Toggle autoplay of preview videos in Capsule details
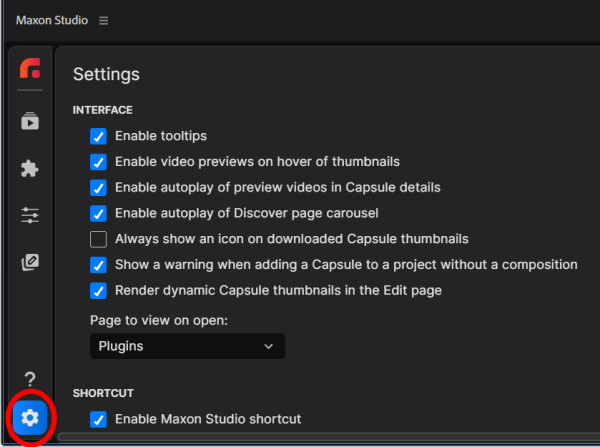This screenshot has width=600, height=447. click(x=98, y=188)
